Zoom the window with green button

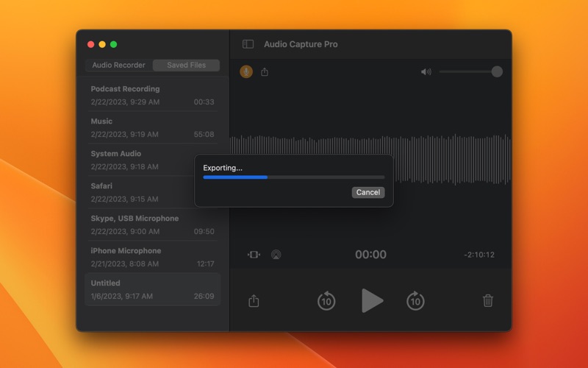[114, 44]
